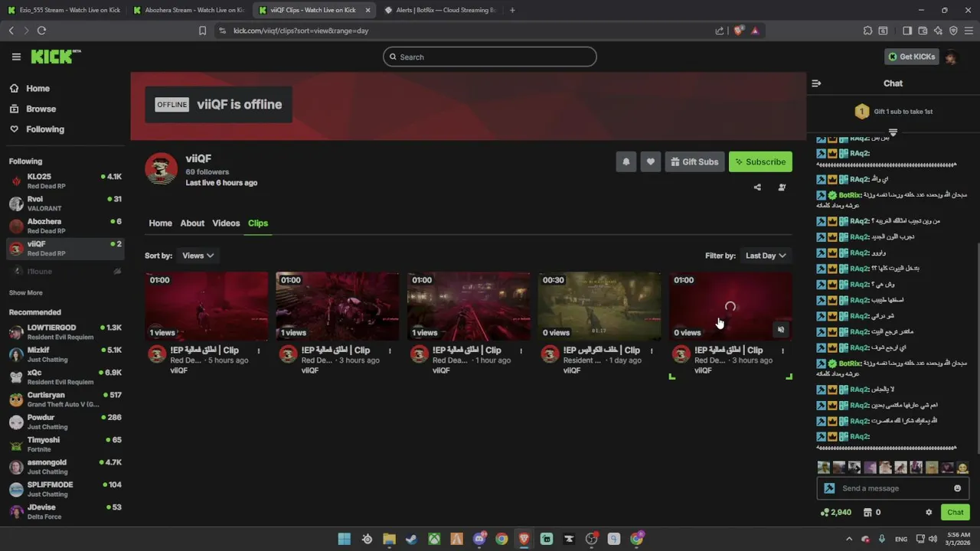Image resolution: width=980 pixels, height=551 pixels.
Task: Open the channel points shop icon
Action: click(867, 513)
